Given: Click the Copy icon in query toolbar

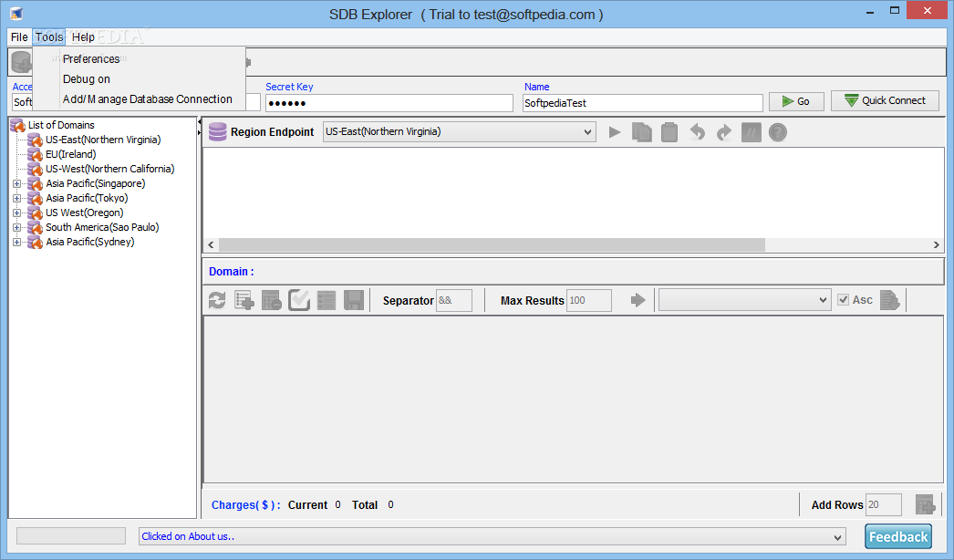Looking at the screenshot, I should click(642, 132).
